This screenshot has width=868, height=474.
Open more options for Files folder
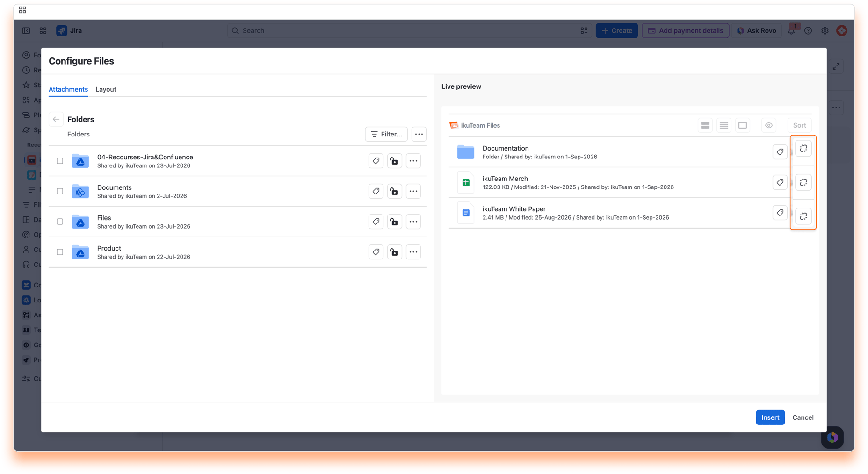(413, 222)
